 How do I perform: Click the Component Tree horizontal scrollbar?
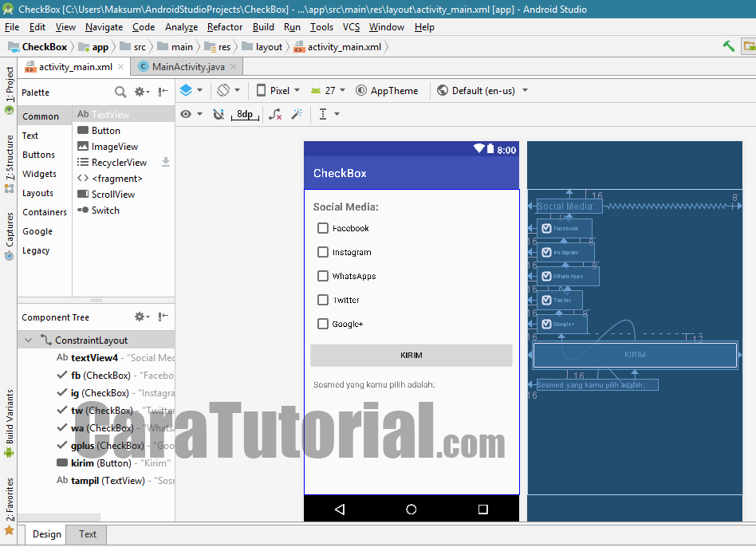click(x=59, y=517)
